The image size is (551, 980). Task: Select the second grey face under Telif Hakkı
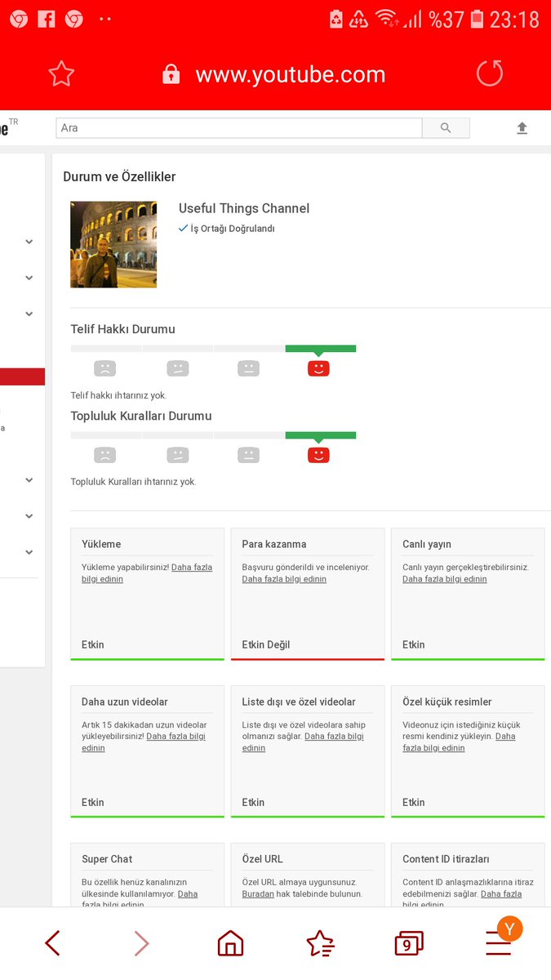pos(177,368)
